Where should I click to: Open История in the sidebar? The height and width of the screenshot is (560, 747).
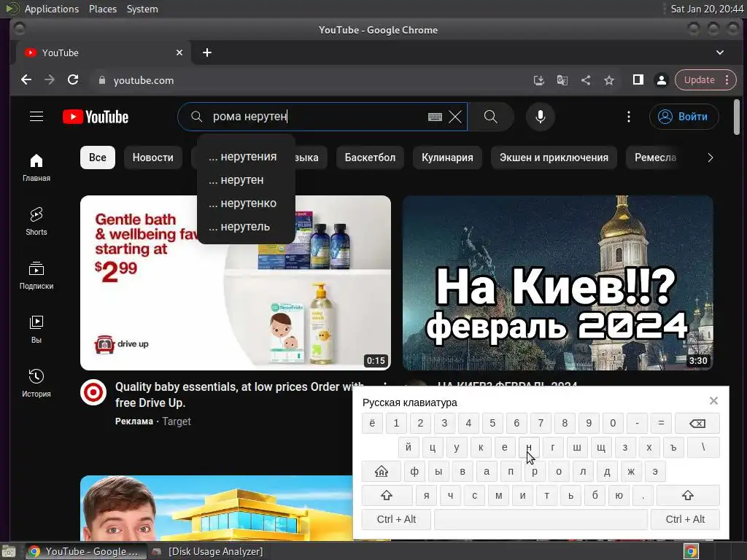[x=36, y=384]
